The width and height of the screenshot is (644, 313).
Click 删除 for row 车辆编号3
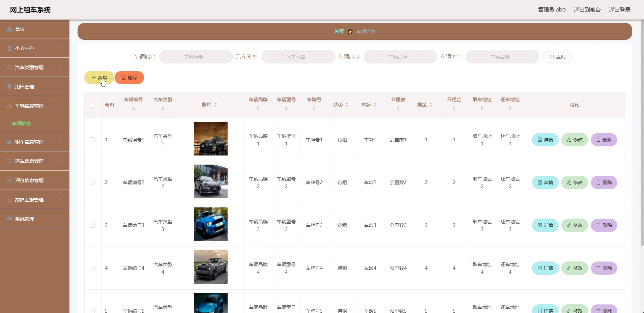(x=604, y=225)
